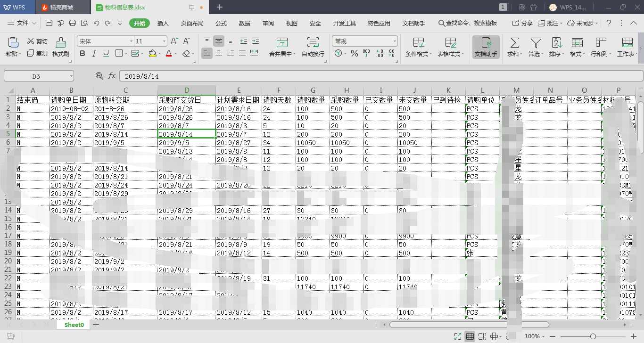Image resolution: width=644 pixels, height=343 pixels.
Task: Toggle left horizontal alignment
Action: (x=207, y=53)
